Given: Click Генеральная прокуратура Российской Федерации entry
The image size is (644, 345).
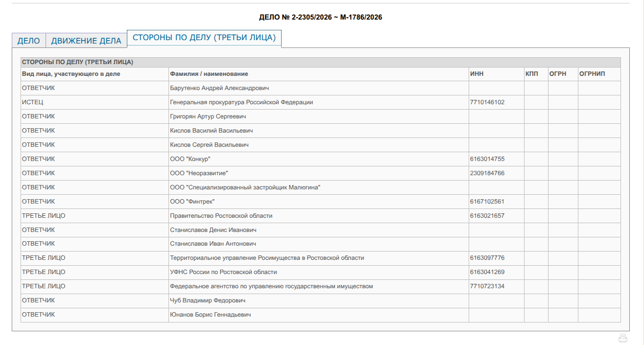Looking at the screenshot, I should 241,102.
